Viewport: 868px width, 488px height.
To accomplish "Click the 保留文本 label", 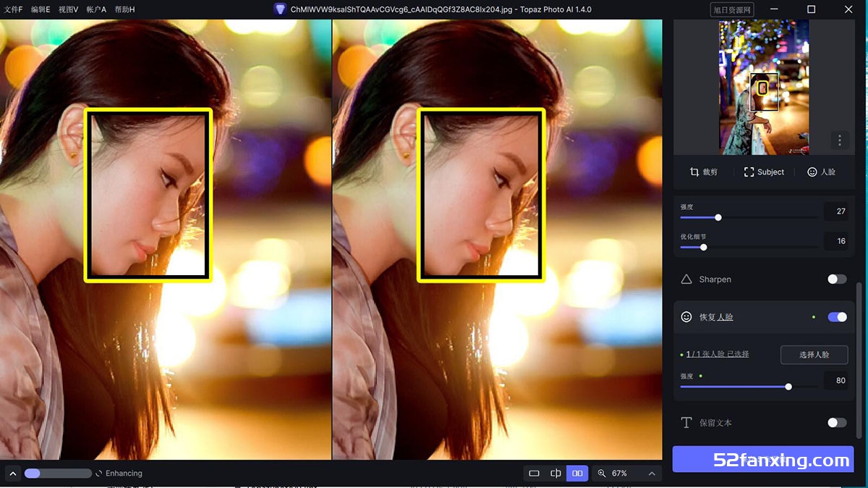I will [716, 423].
